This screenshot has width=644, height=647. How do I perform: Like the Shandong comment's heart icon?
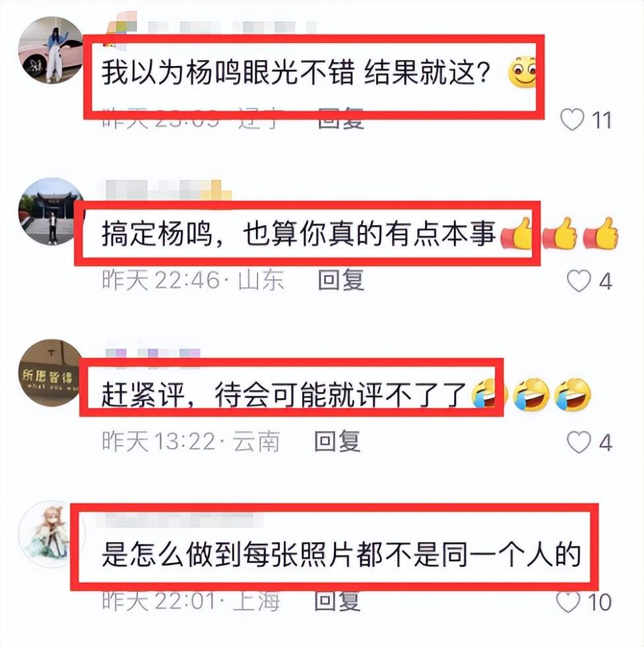pos(579,281)
